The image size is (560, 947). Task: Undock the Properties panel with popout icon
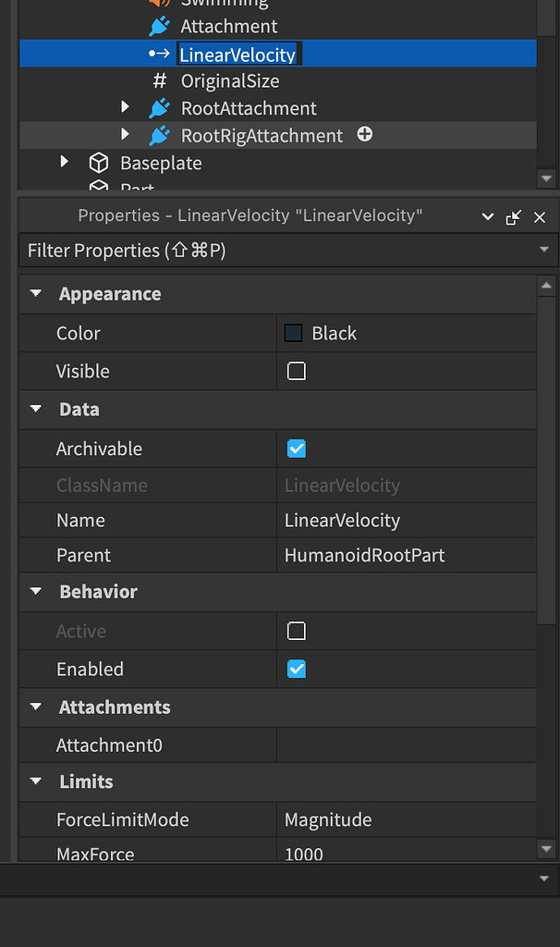(514, 216)
